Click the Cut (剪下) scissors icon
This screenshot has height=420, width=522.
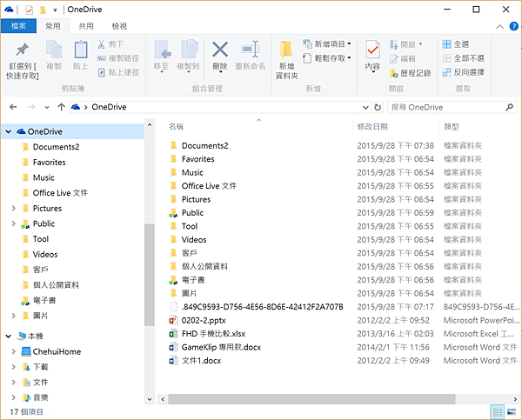click(x=101, y=44)
